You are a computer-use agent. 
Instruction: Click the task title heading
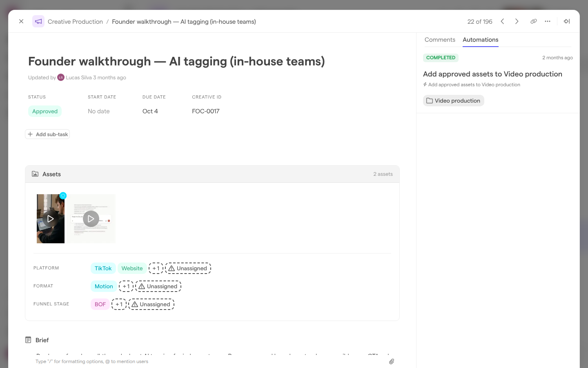tap(176, 61)
